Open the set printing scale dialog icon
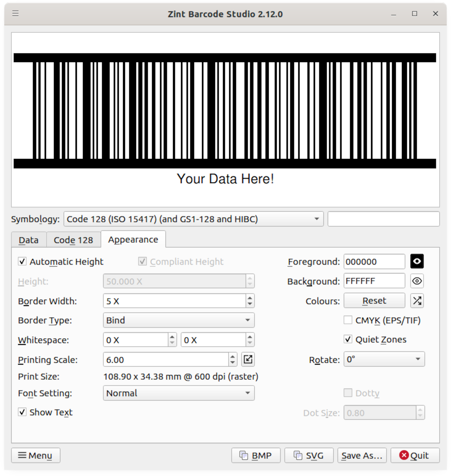The width and height of the screenshot is (451, 476). 248,360
